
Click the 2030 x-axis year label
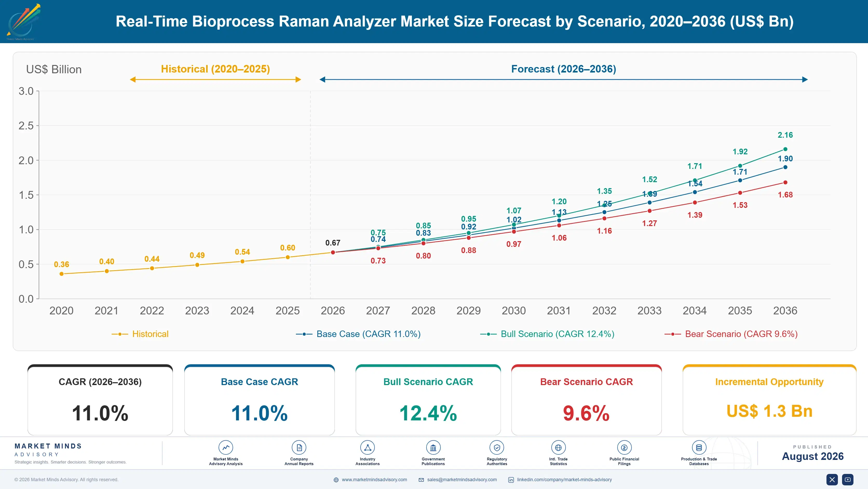click(x=513, y=310)
